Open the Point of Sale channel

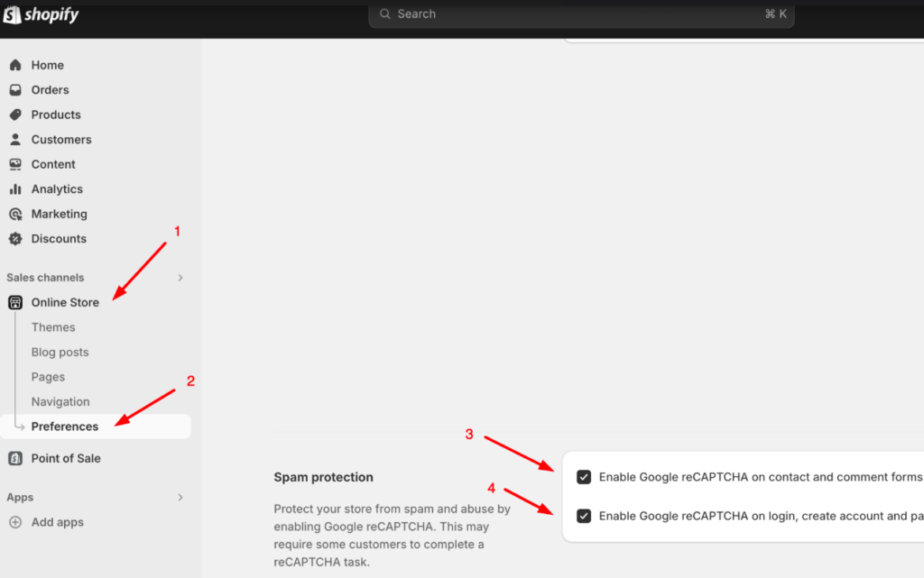(66, 458)
